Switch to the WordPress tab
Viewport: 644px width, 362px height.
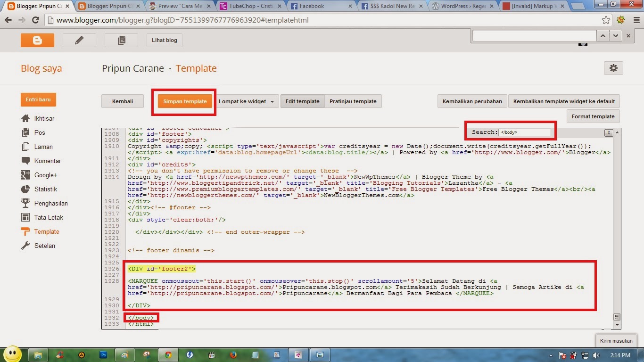click(x=462, y=6)
